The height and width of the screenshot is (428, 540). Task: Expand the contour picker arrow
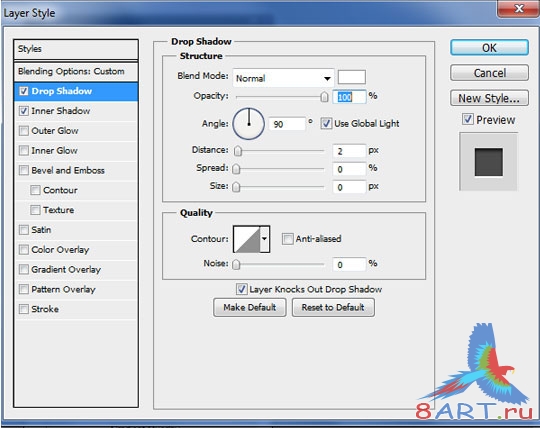pos(264,239)
